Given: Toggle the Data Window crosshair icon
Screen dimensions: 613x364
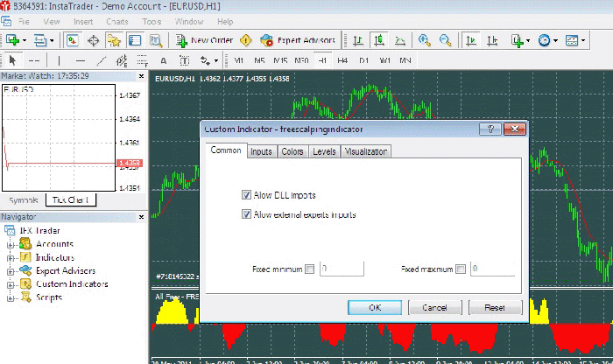Looking at the screenshot, I should tap(93, 40).
